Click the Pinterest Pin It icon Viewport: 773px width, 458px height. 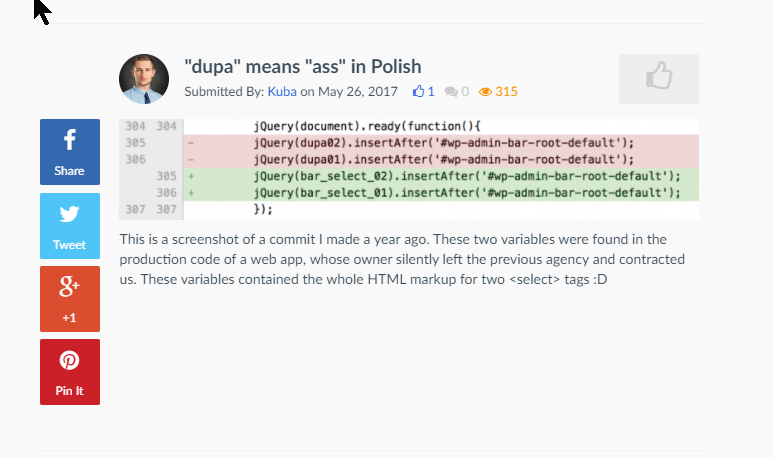69,362
